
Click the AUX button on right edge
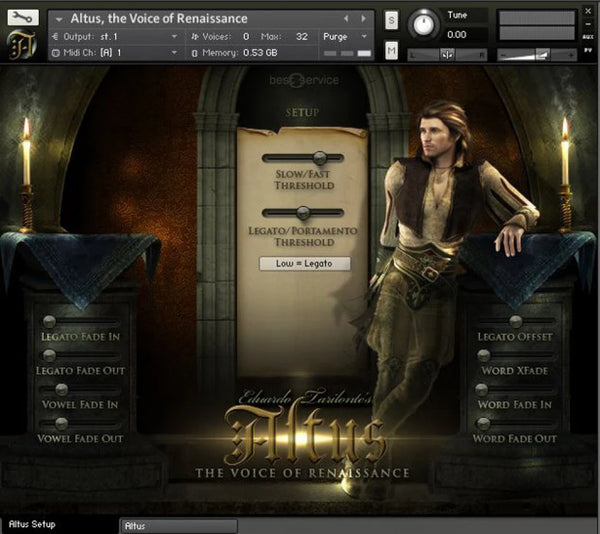590,35
